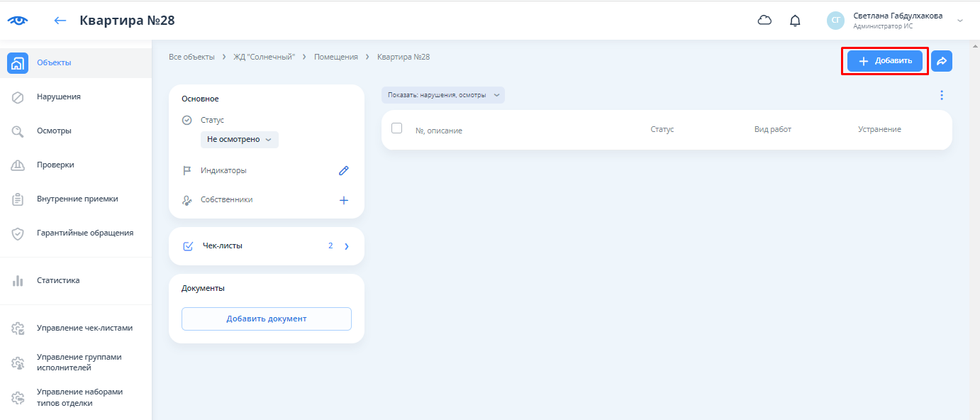Open the notifications bell
Viewport: 980px width, 420px height.
[x=795, y=21]
